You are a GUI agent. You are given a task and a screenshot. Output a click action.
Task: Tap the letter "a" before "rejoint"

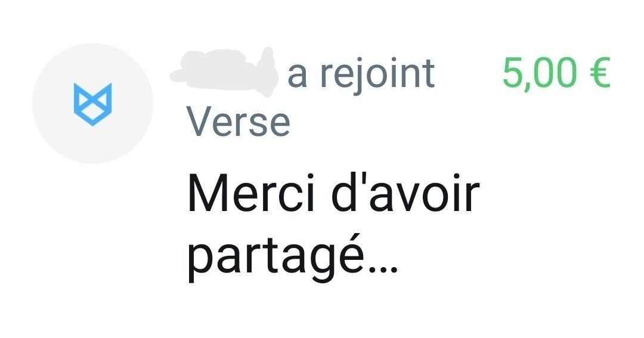(298, 77)
